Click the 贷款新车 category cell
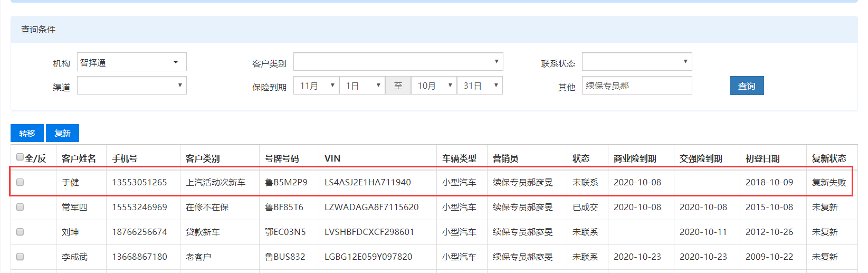This screenshot has width=868, height=273. (x=203, y=232)
